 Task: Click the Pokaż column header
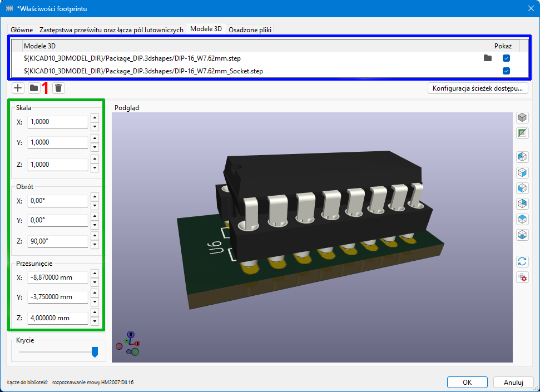tap(506, 46)
